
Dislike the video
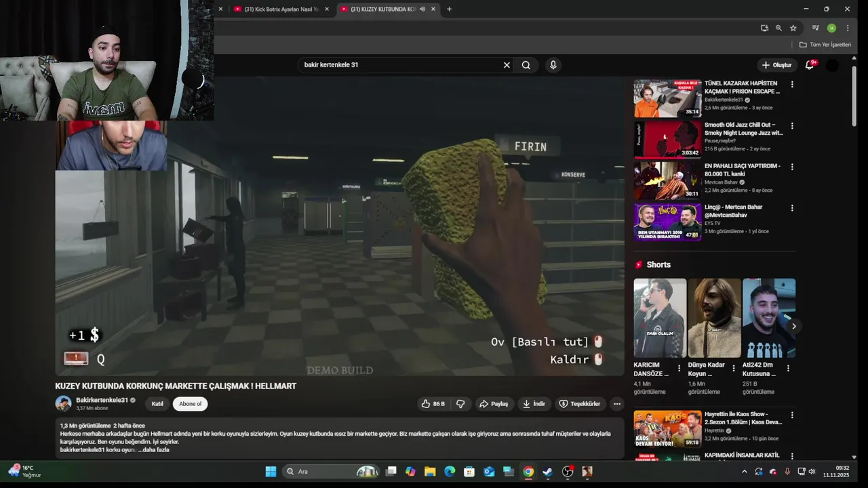pos(460,404)
